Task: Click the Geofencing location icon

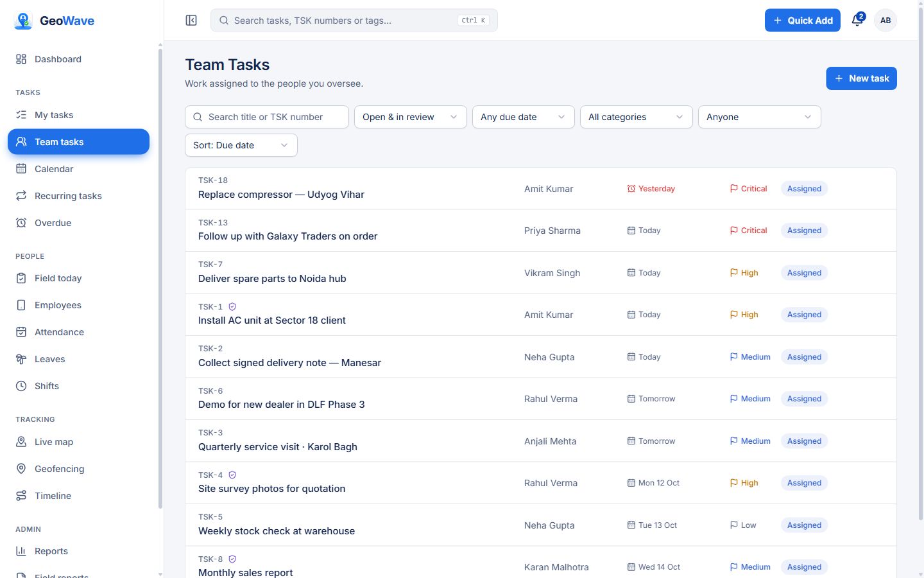Action: click(21, 469)
